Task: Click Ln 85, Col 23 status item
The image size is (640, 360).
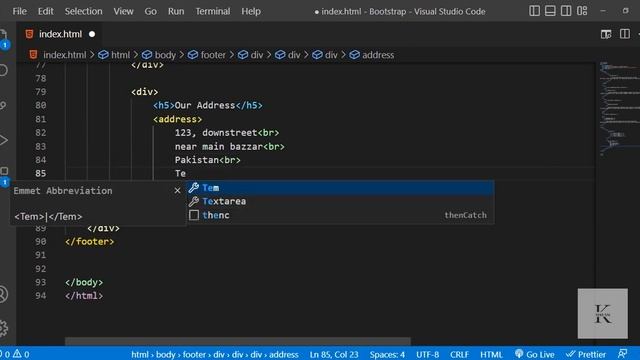Action: pyautogui.click(x=333, y=354)
